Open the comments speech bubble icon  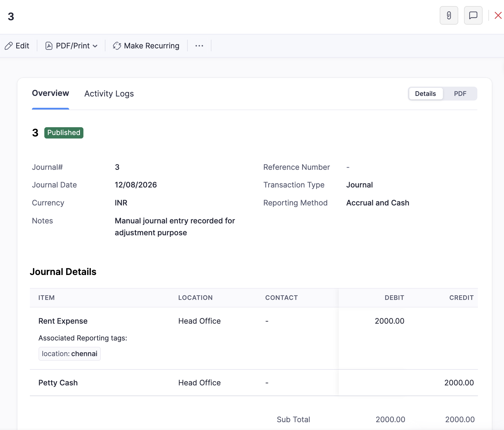(473, 15)
